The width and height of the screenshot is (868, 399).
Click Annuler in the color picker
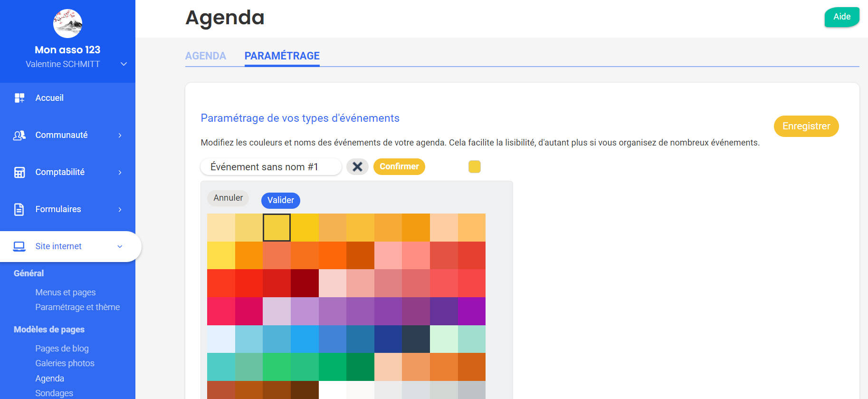point(228,198)
